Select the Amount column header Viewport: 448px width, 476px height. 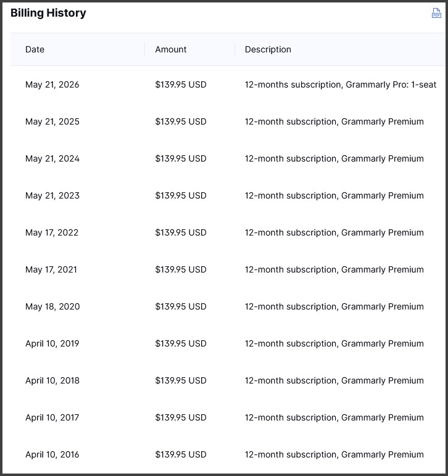(x=171, y=49)
